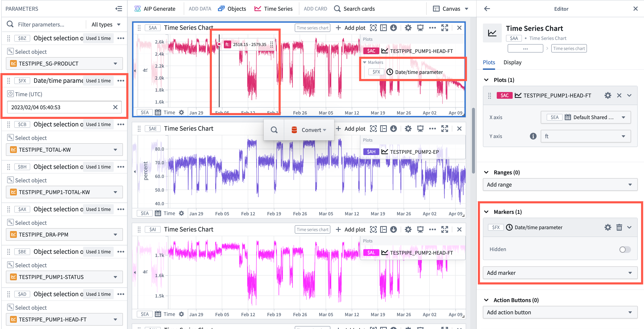This screenshot has width=644, height=329.
Task: Open settings gear of $AA chart
Action: [408, 28]
